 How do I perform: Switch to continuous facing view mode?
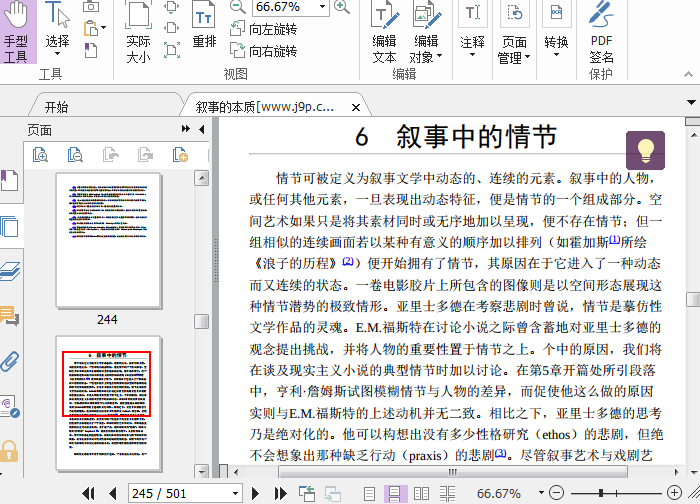pos(447,493)
